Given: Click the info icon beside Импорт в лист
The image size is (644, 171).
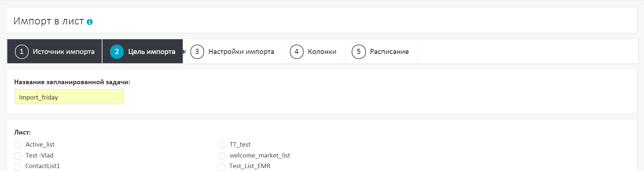Looking at the screenshot, I should tap(90, 22).
